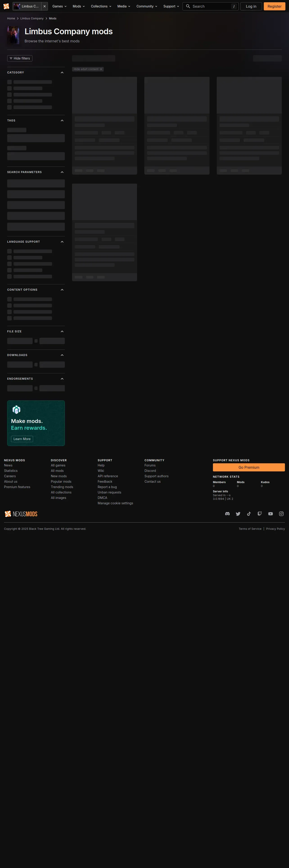Collapse the Search Parameters section
The width and height of the screenshot is (289, 868).
[62, 172]
